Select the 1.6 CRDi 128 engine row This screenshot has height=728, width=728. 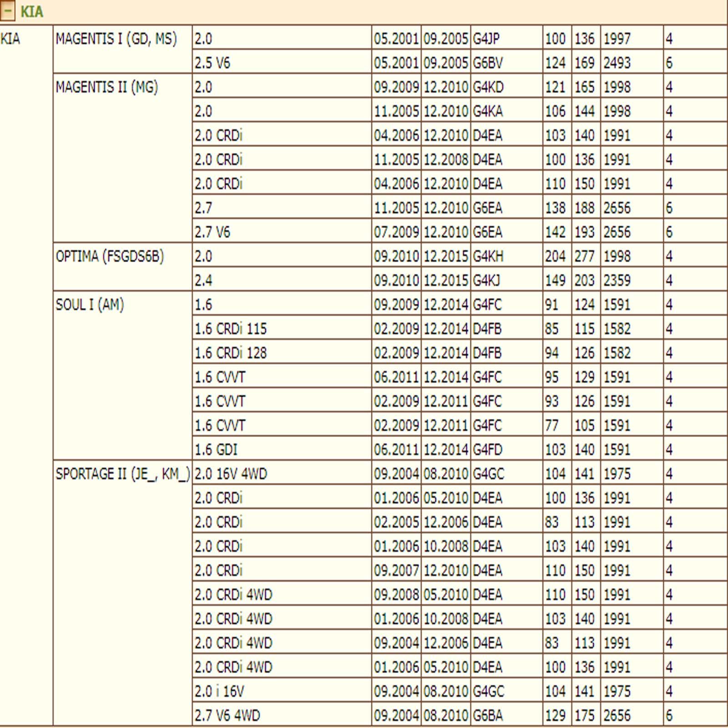tap(231, 353)
